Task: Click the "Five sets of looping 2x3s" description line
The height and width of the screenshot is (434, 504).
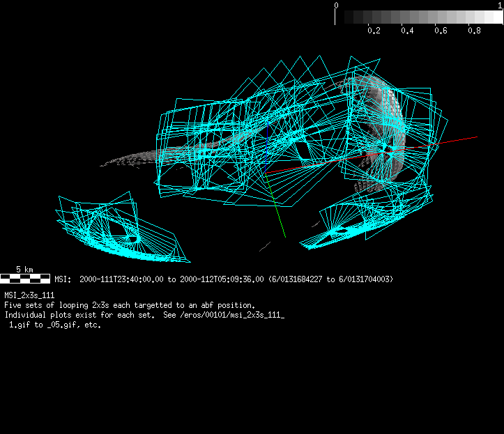Action: tap(130, 306)
